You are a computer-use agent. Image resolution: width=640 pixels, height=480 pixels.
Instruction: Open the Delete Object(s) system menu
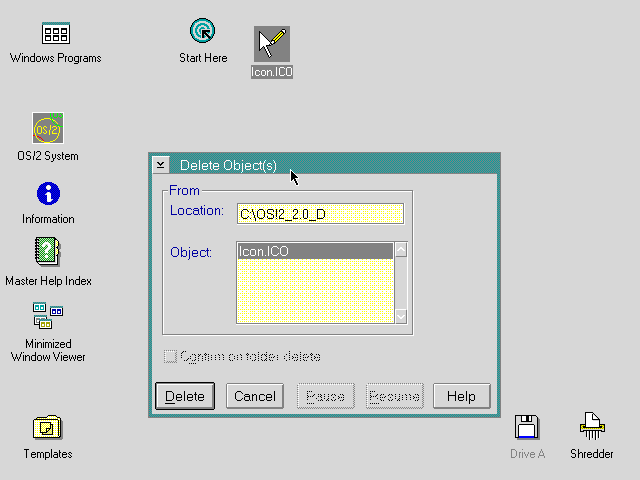tap(161, 165)
